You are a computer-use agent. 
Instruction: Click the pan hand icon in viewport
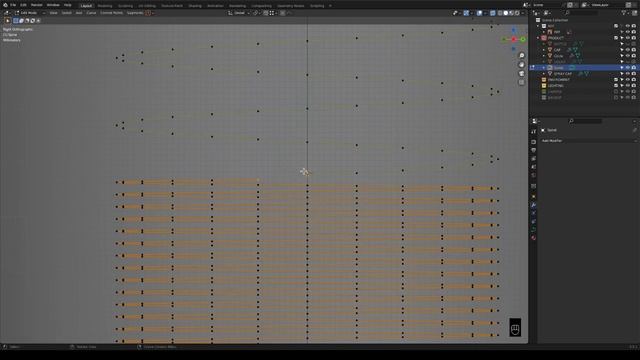521,64
